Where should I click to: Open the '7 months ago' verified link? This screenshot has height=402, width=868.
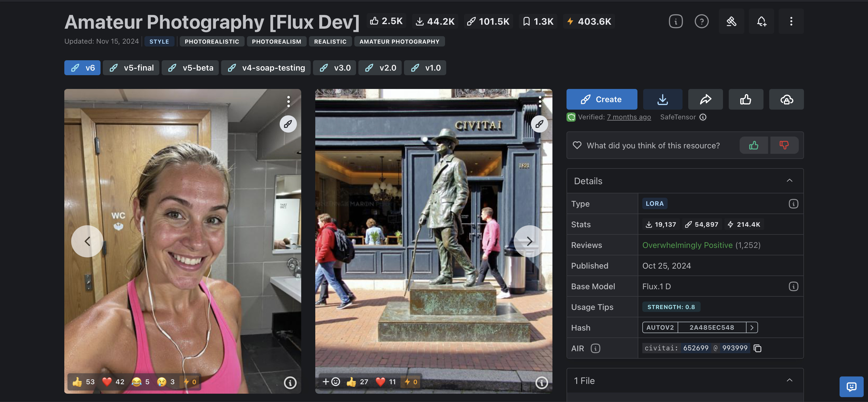(x=629, y=117)
